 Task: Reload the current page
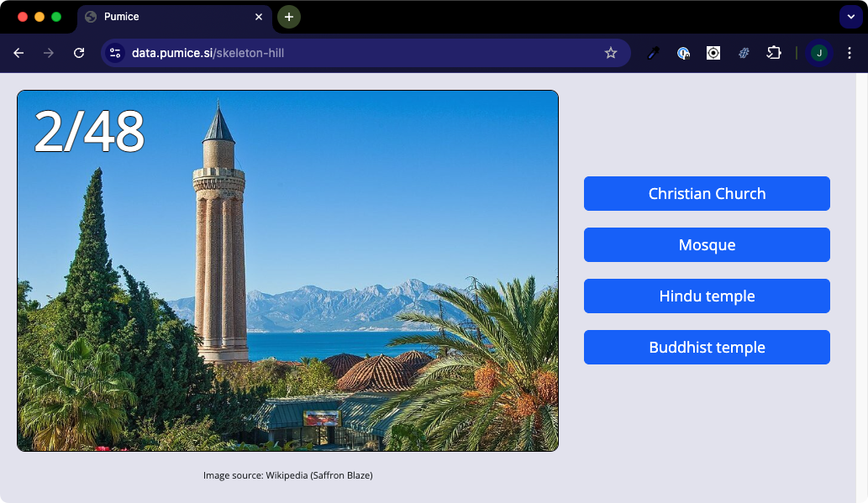click(79, 53)
